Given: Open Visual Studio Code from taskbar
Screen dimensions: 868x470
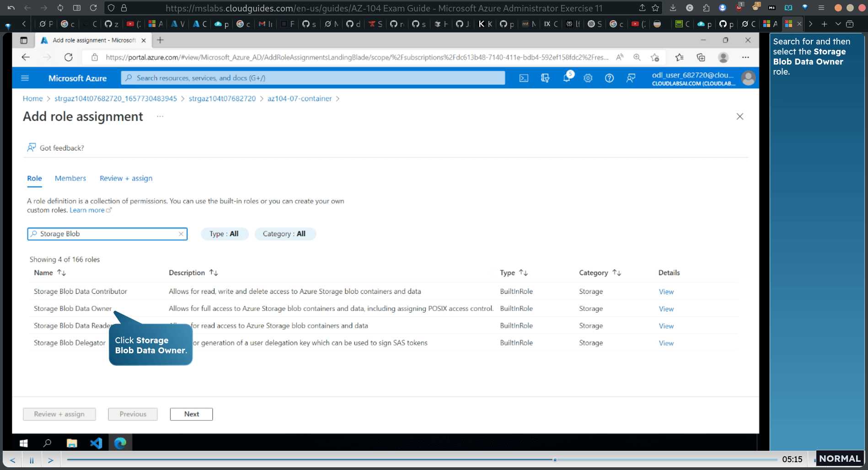Looking at the screenshot, I should (96, 443).
